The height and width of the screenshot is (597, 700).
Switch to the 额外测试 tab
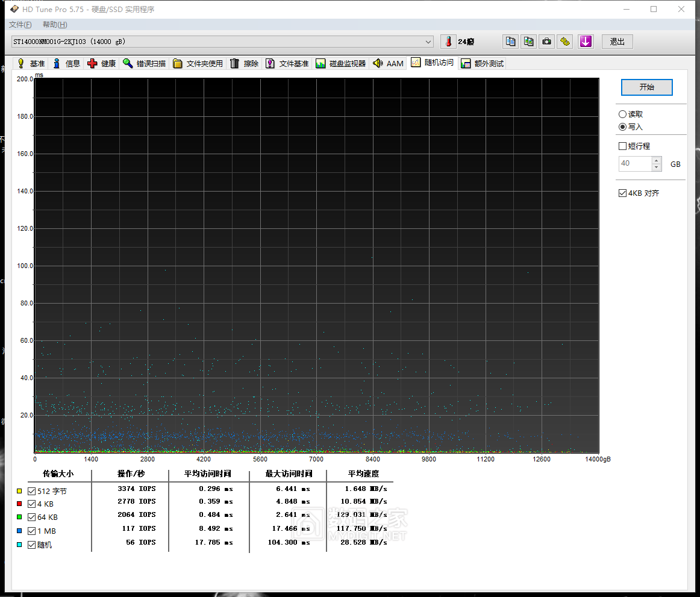tap(482, 64)
